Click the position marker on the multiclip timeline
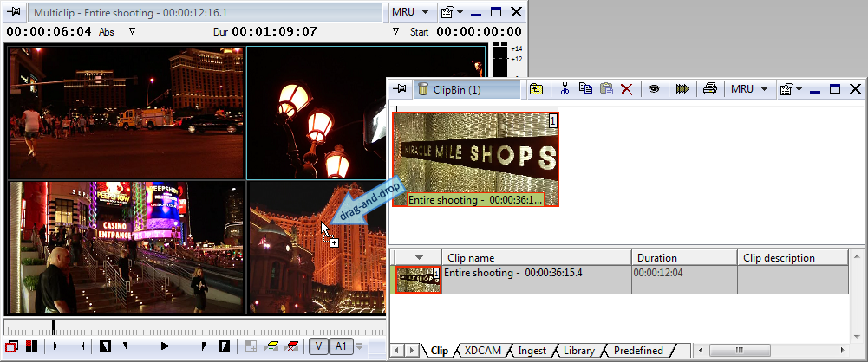 54,327
